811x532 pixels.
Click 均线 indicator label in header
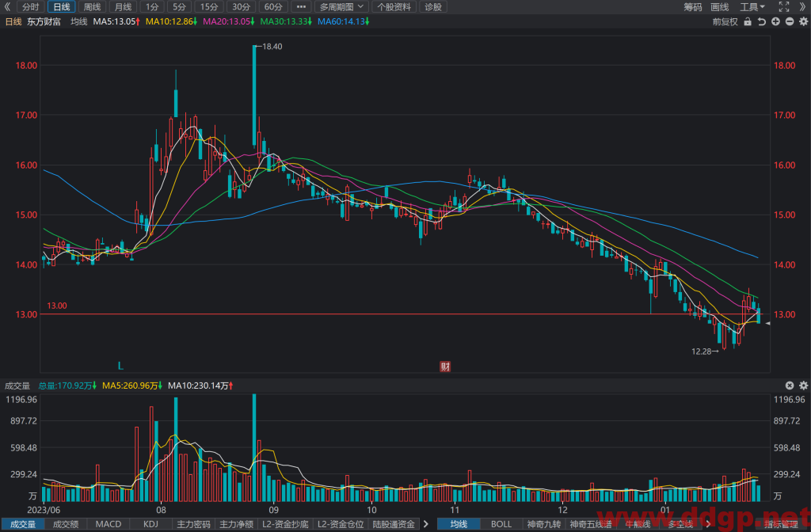click(x=78, y=21)
